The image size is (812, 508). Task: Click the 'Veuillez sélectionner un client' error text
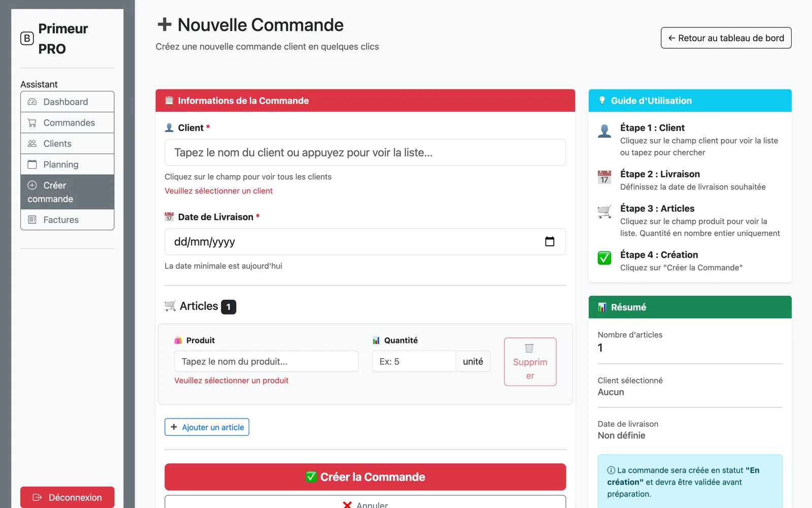coord(218,191)
